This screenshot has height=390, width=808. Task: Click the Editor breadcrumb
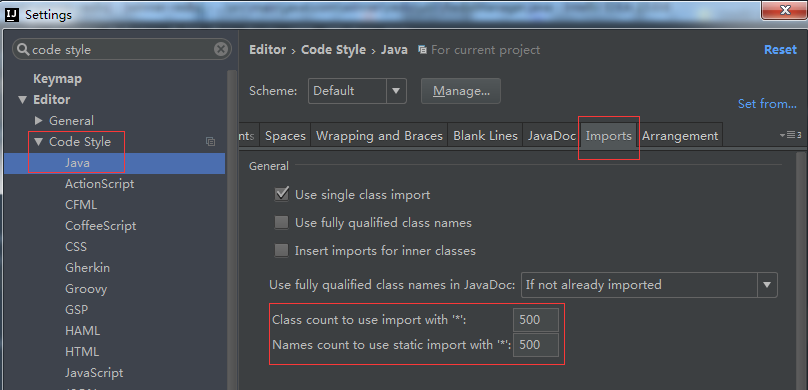[x=267, y=50]
